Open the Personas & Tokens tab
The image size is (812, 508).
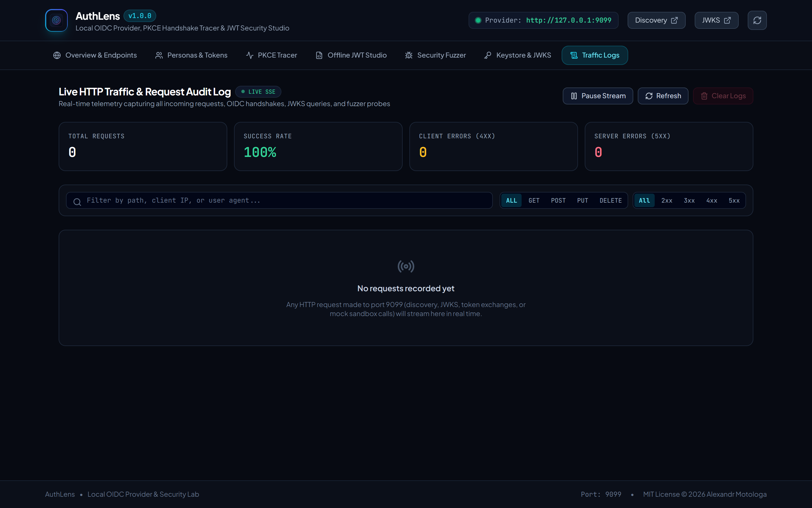point(191,55)
